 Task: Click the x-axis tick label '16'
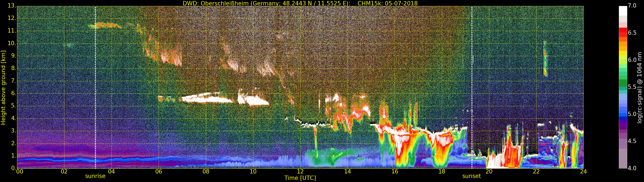coord(395,171)
